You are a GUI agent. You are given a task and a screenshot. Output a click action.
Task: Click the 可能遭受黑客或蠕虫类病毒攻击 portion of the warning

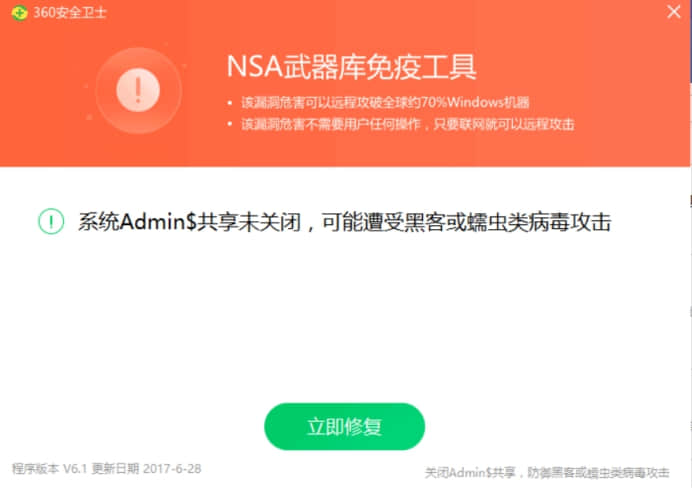(466, 222)
